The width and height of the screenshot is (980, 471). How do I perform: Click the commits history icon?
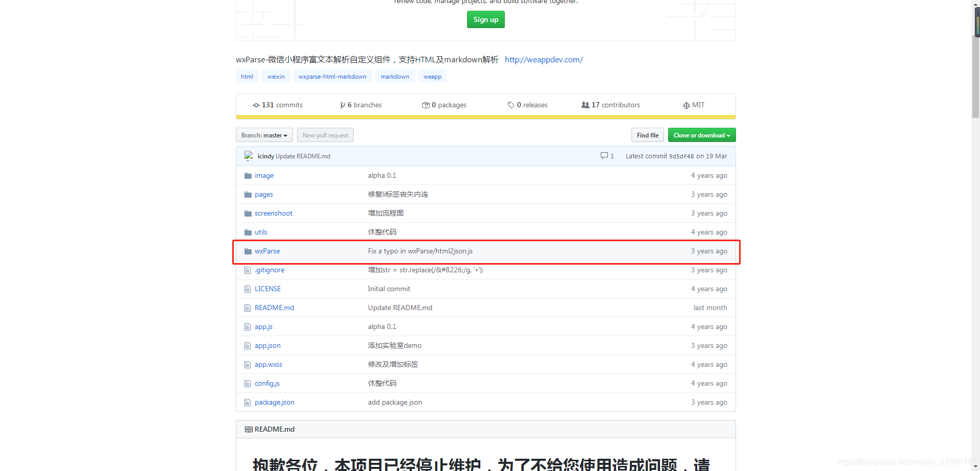(256, 105)
